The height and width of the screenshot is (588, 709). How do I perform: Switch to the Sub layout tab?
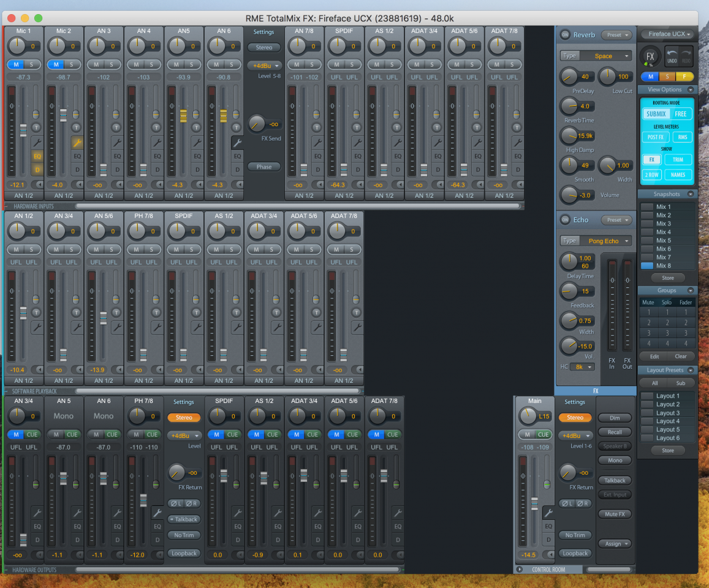point(681,383)
